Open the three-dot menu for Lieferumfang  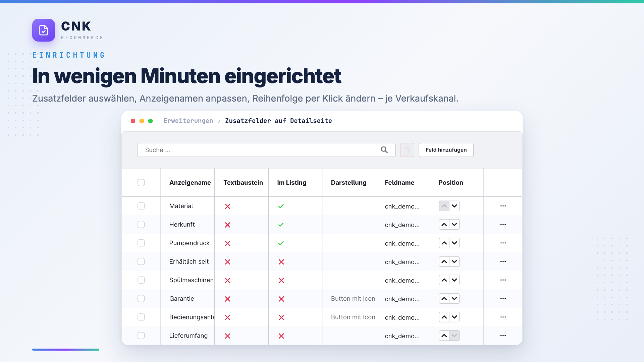point(503,335)
